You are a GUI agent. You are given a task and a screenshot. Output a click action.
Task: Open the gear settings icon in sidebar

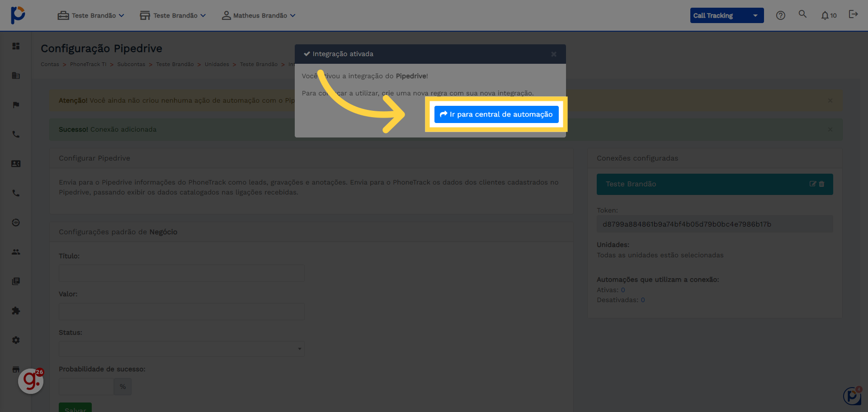[16, 340]
